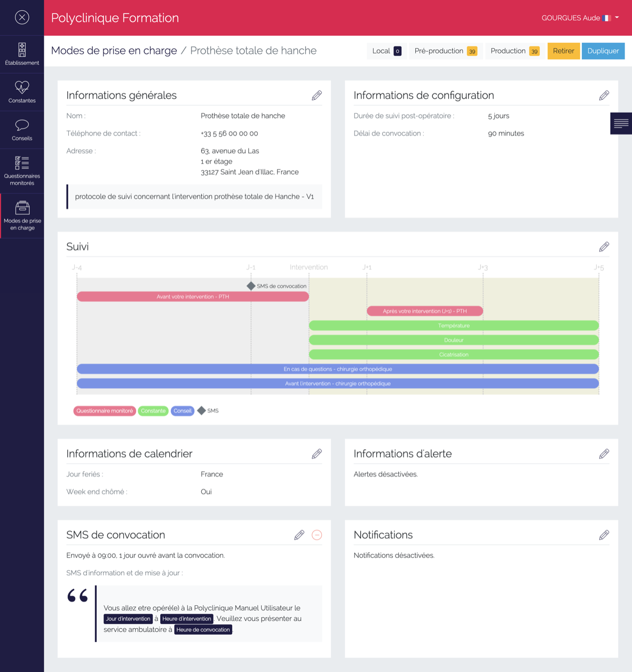
Task: Open the Établissement section
Action: click(22, 54)
